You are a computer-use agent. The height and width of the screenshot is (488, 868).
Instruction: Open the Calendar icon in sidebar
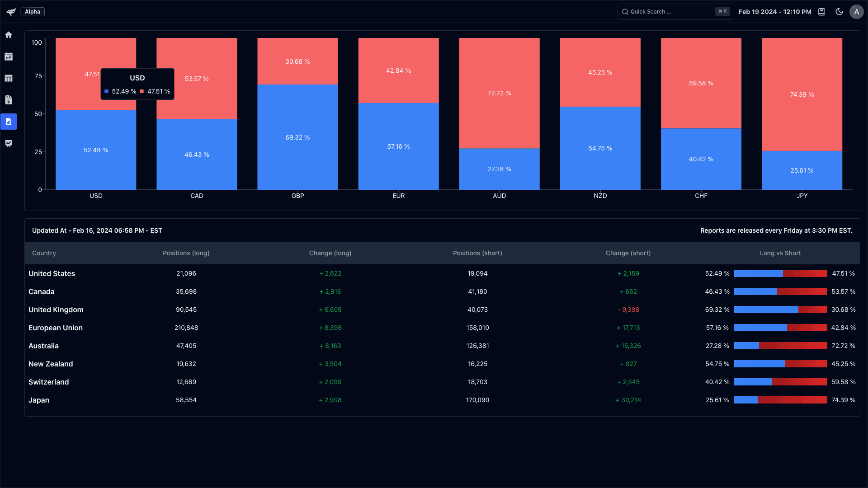(x=9, y=56)
